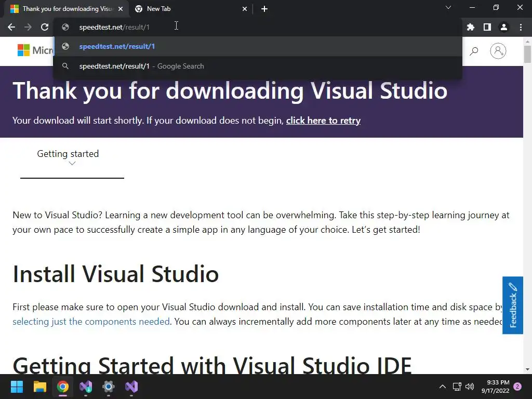Click the scrollbar down arrow
Screen dimensions: 532x399
527,369
